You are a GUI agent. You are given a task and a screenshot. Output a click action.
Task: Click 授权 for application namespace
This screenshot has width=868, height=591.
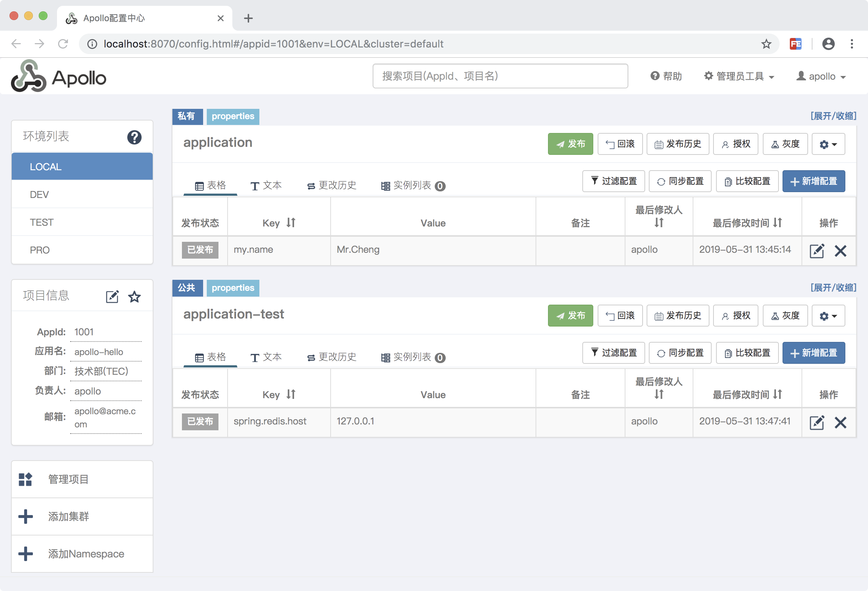pyautogui.click(x=736, y=144)
